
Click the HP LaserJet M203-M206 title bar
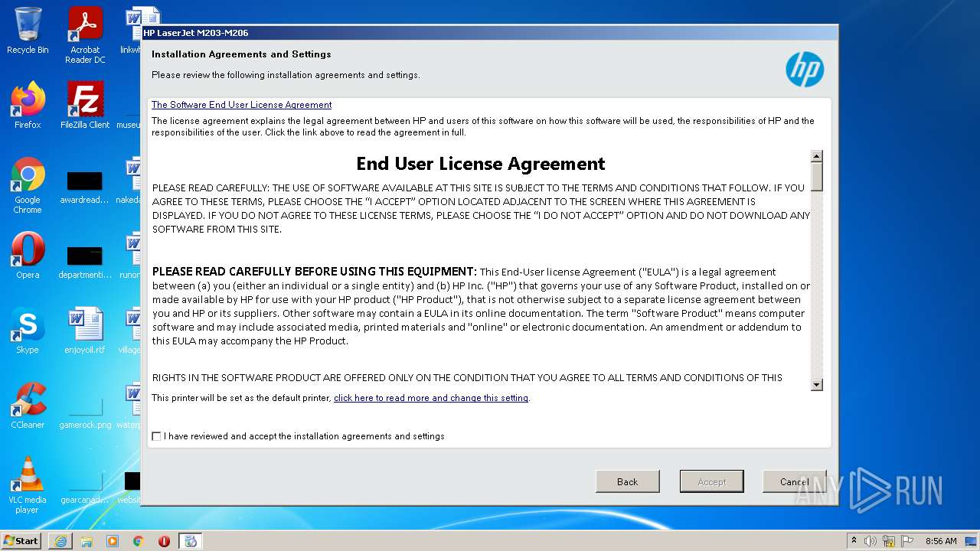pyautogui.click(x=490, y=33)
